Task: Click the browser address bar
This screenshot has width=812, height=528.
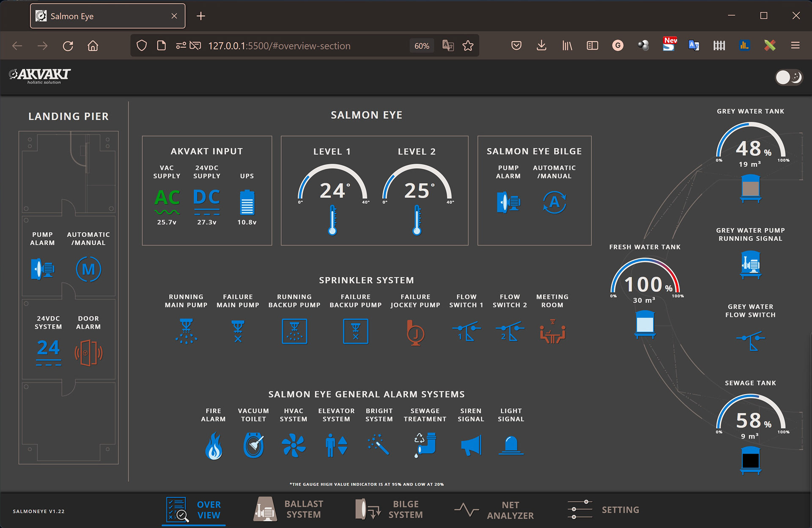Action: tap(279, 46)
